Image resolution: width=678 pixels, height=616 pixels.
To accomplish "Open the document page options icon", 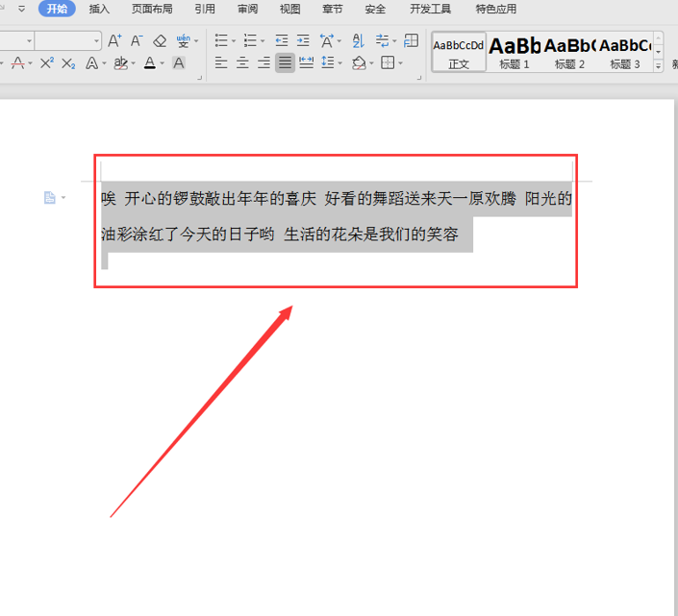I will coord(50,198).
